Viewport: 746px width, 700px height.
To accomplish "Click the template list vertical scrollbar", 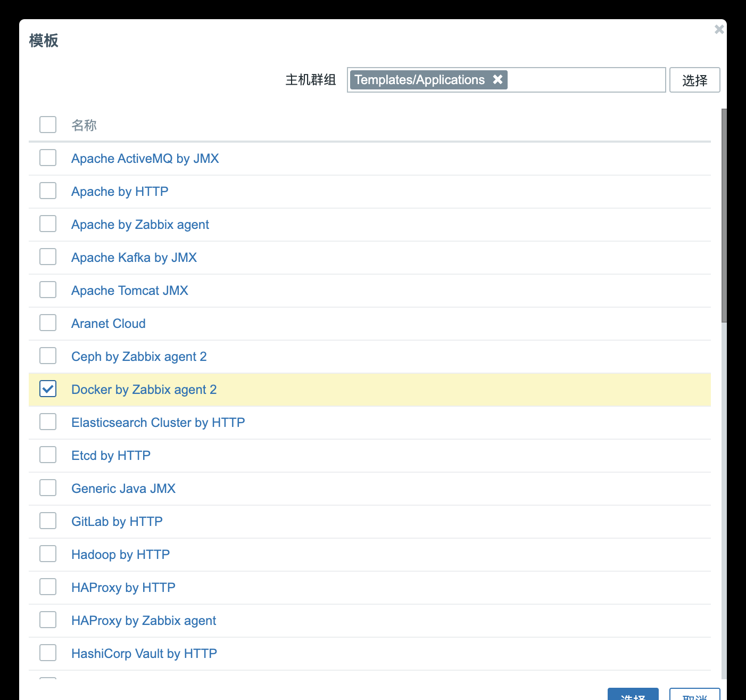I will point(724,216).
